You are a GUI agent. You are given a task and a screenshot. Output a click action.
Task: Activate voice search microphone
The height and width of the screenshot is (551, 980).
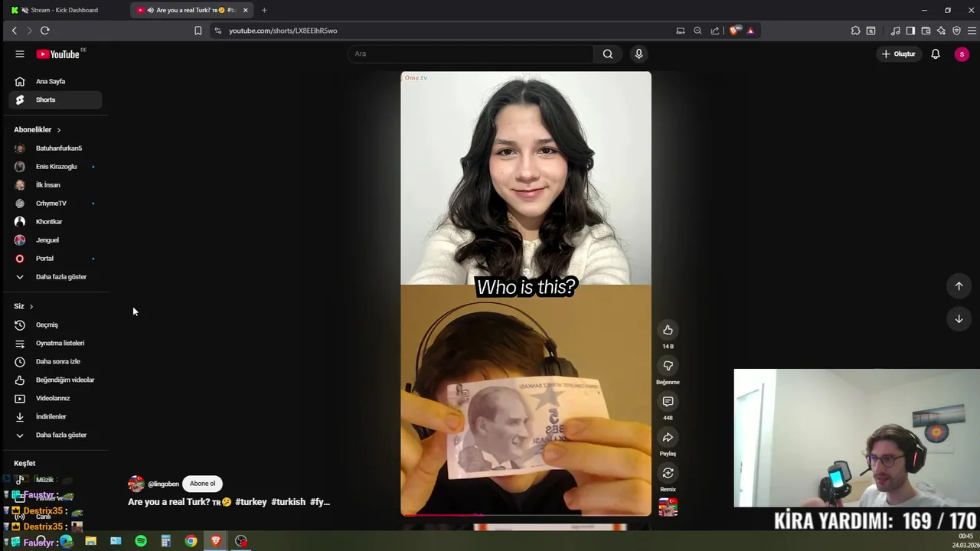coord(639,54)
